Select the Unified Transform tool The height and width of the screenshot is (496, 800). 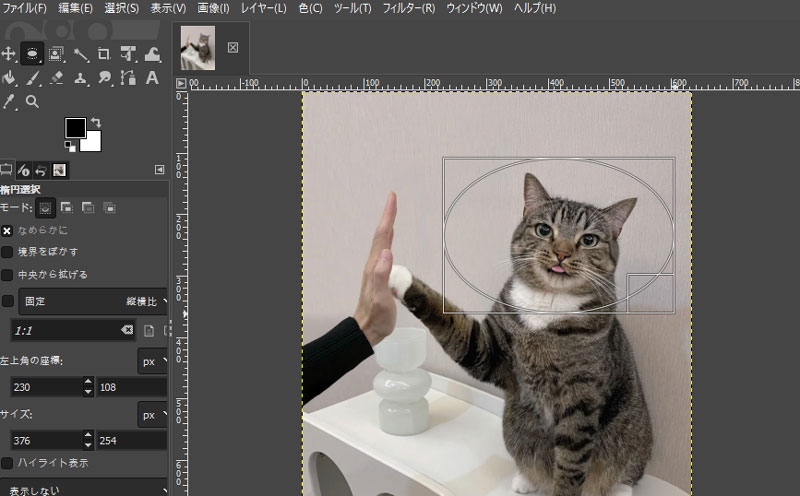pyautogui.click(x=128, y=54)
